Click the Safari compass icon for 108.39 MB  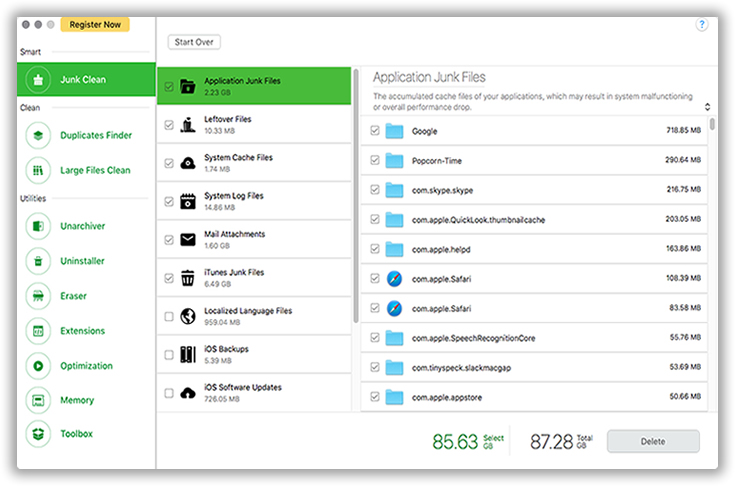point(394,279)
